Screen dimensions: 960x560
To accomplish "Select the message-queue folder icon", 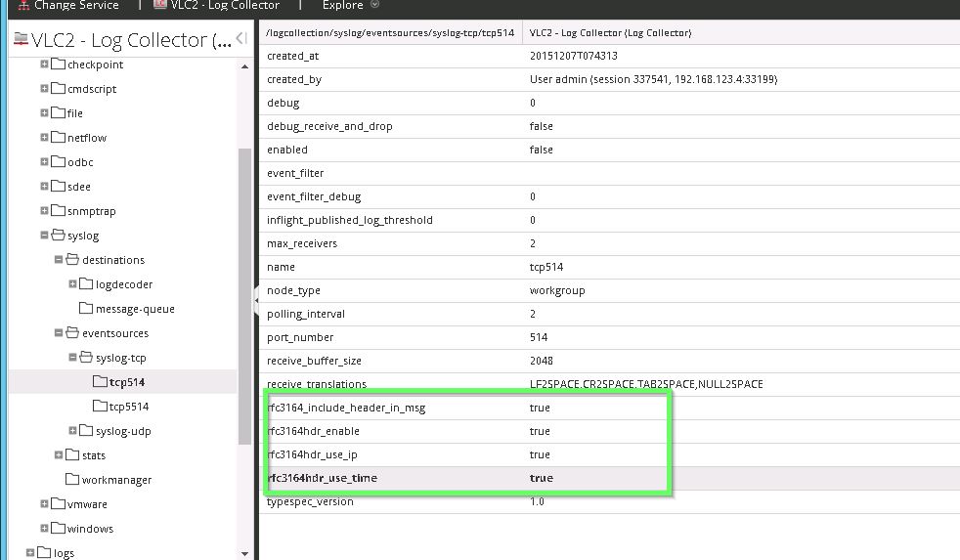I will [x=86, y=308].
